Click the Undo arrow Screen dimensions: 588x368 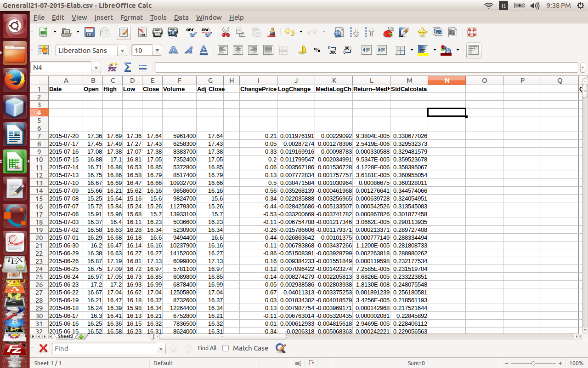289,32
